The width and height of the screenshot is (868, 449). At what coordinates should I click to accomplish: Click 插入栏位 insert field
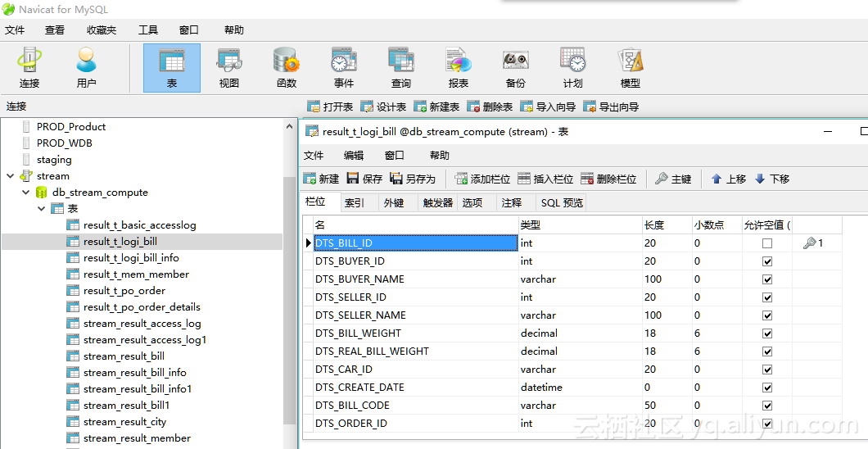(545, 179)
